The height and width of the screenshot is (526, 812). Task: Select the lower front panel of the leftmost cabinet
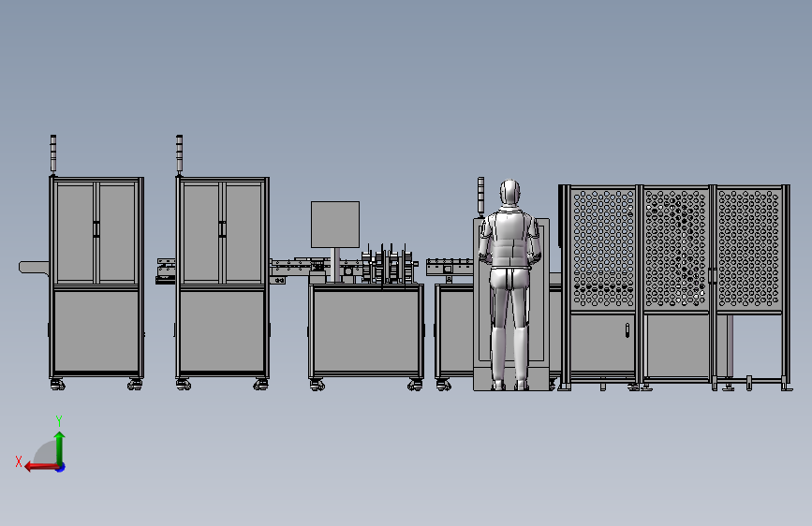(x=96, y=331)
